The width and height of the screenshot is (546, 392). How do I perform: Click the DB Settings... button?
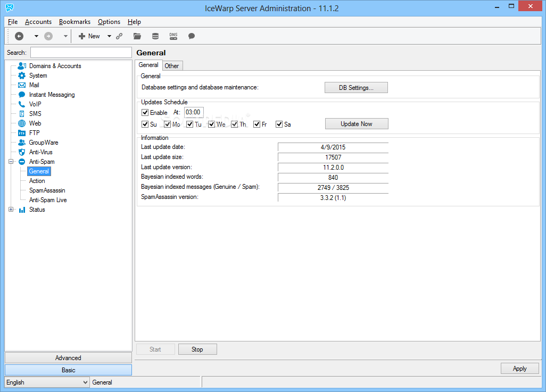pyautogui.click(x=356, y=88)
